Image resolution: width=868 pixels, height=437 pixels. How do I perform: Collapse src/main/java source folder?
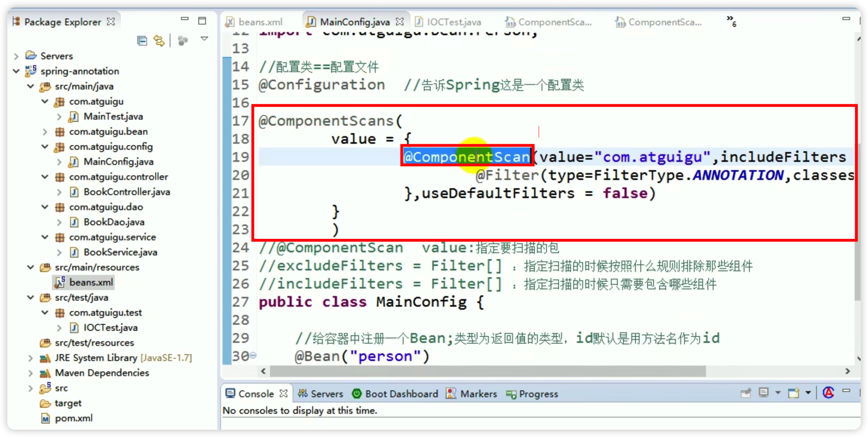coord(31,86)
